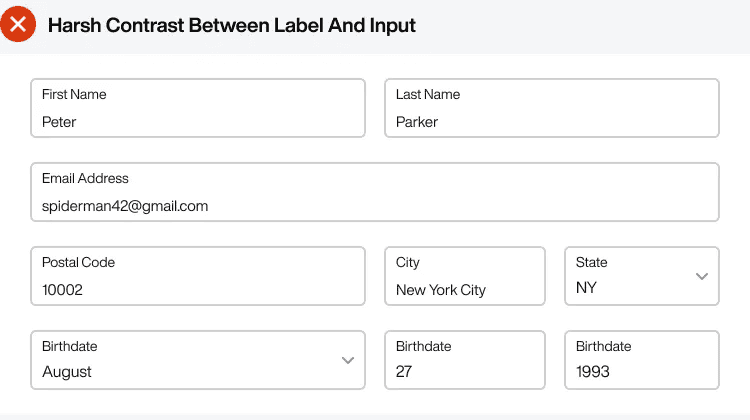The width and height of the screenshot is (750, 420).
Task: Focus the Last Name input field
Action: pyautogui.click(x=552, y=108)
